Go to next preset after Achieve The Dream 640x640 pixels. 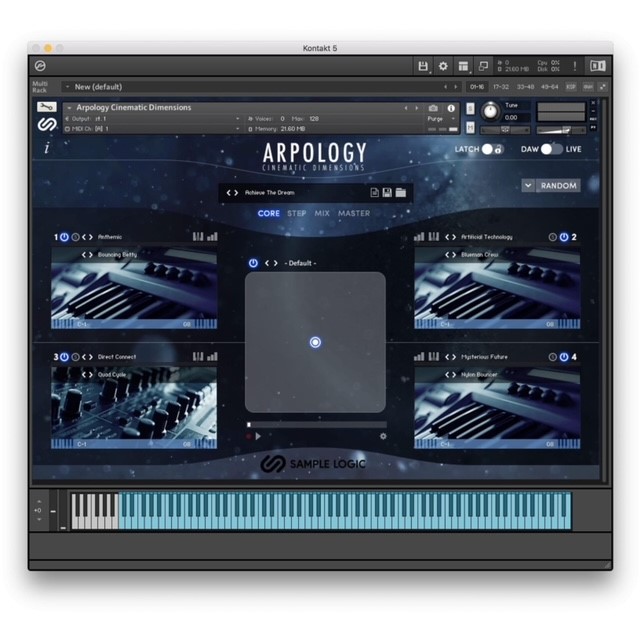click(236, 192)
